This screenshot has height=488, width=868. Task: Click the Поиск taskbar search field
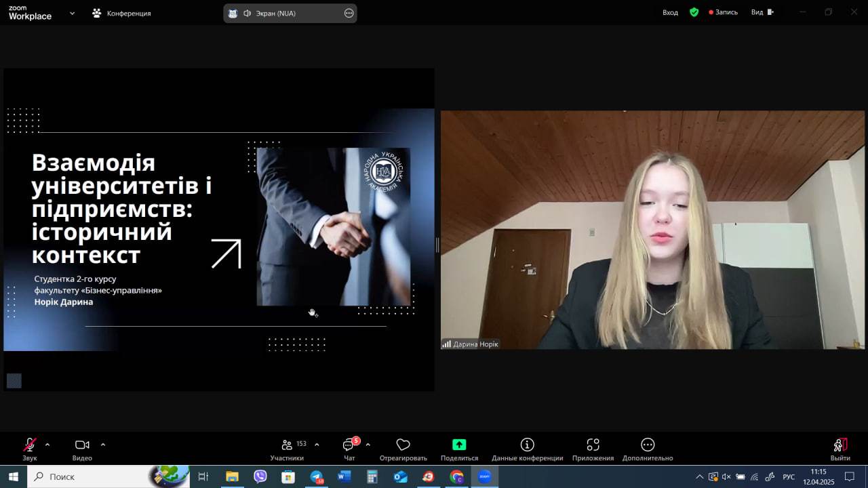click(108, 476)
